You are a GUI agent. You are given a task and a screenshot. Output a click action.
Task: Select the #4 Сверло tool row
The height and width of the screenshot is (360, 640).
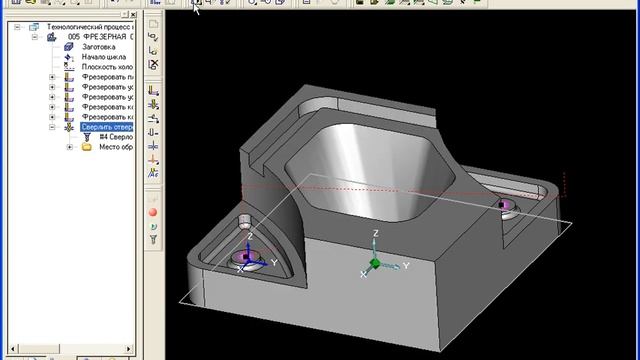116,137
